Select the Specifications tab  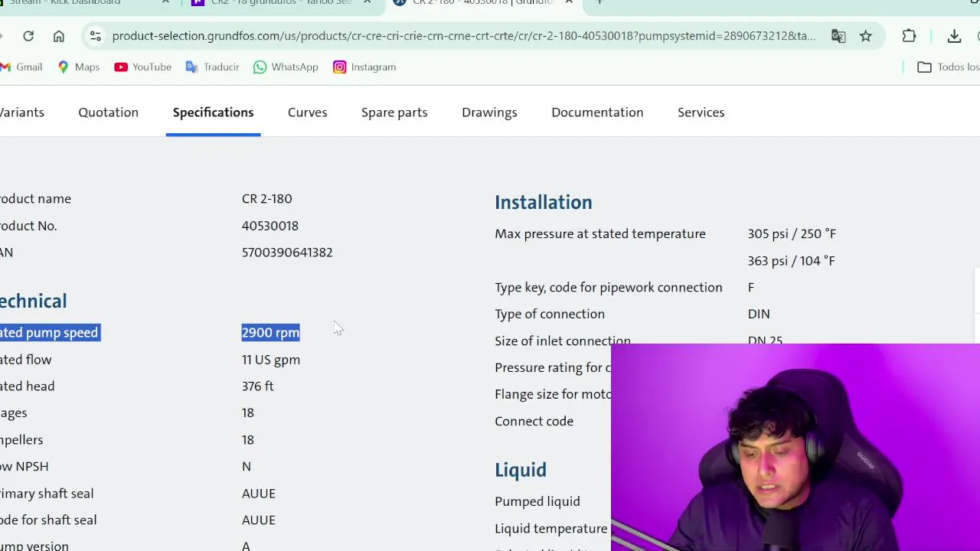point(213,112)
